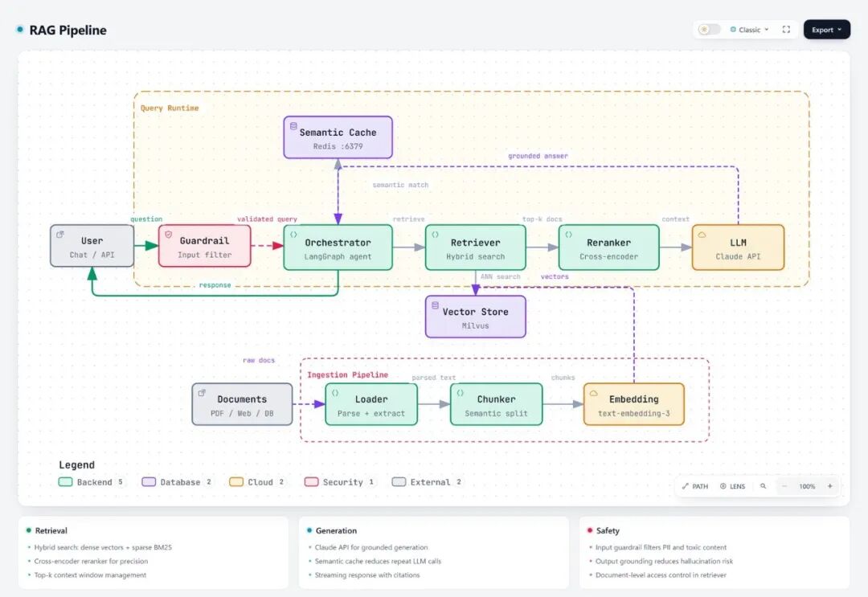
Task: Toggle the External legend filter
Action: tap(427, 482)
